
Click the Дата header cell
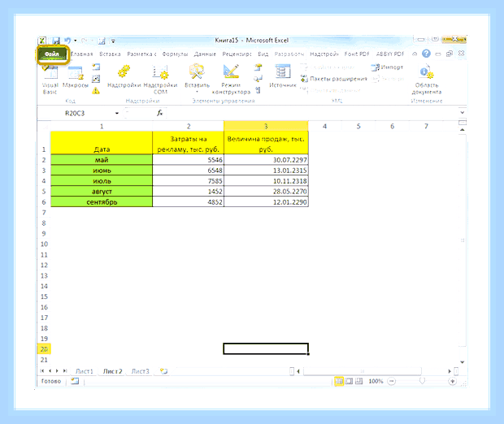[102, 143]
